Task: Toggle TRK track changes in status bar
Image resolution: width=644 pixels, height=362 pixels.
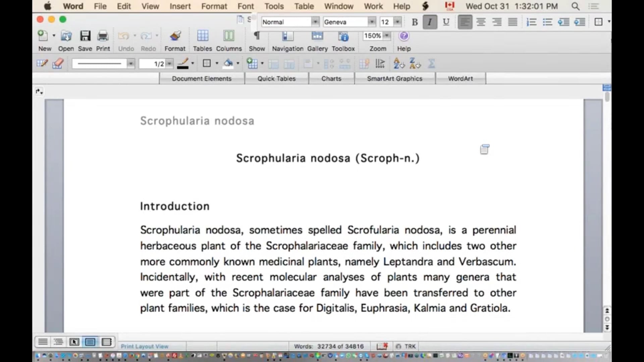Action: click(410, 346)
